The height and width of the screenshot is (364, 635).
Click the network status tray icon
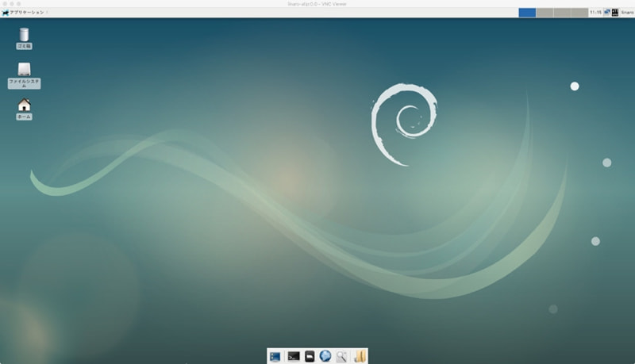click(606, 13)
